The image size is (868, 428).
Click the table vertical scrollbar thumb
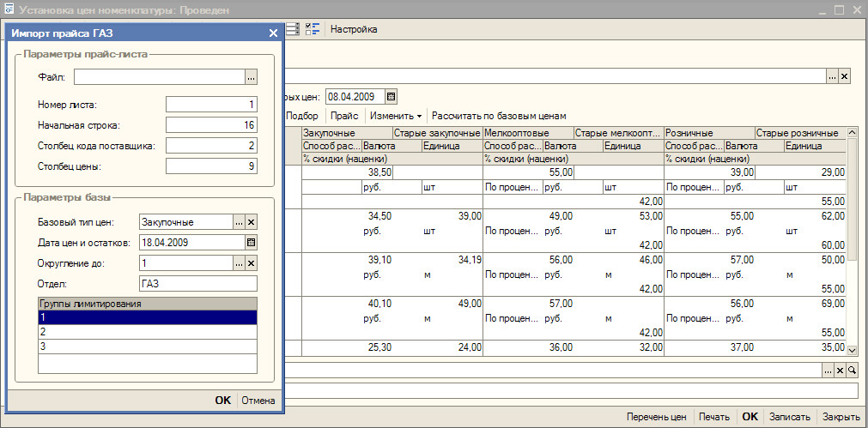(x=852, y=200)
